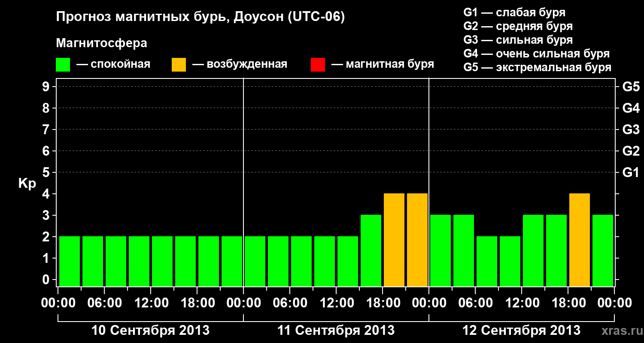Click the last green bar on 12 Сентября
Viewport: 644px width, 343px height.
point(603,250)
